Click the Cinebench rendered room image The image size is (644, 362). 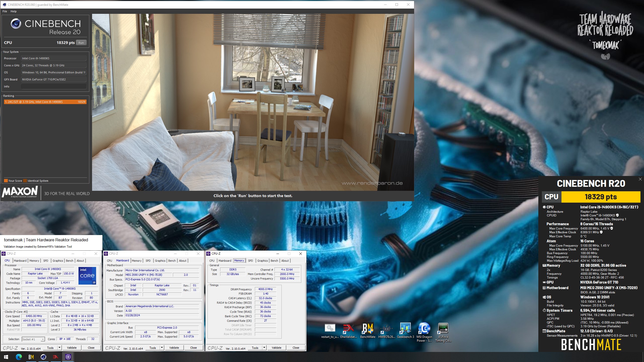tap(253, 102)
